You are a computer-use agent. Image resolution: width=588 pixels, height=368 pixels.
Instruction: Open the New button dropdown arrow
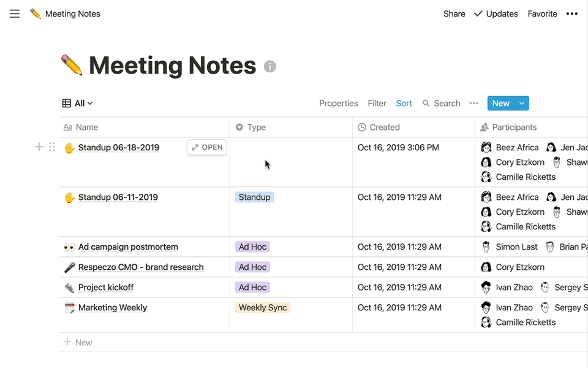pyautogui.click(x=522, y=104)
